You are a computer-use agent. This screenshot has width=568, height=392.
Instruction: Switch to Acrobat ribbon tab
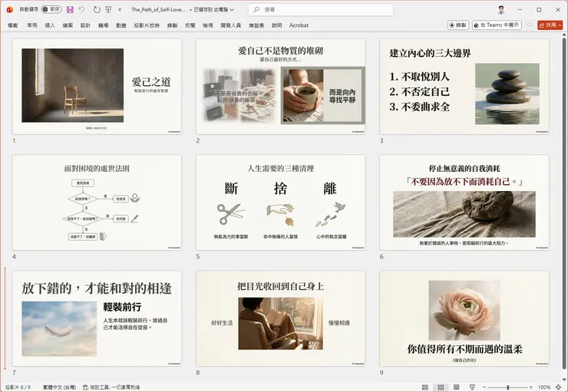click(x=299, y=25)
